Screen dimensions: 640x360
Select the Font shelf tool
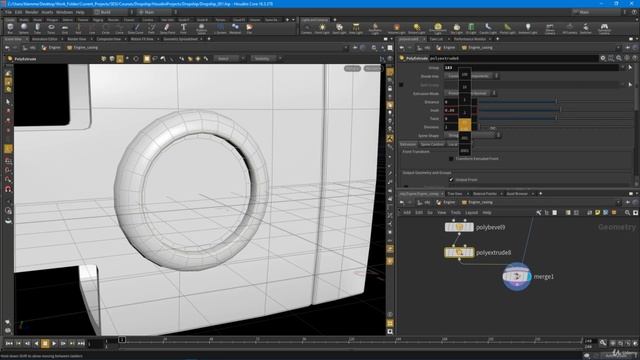183,29
